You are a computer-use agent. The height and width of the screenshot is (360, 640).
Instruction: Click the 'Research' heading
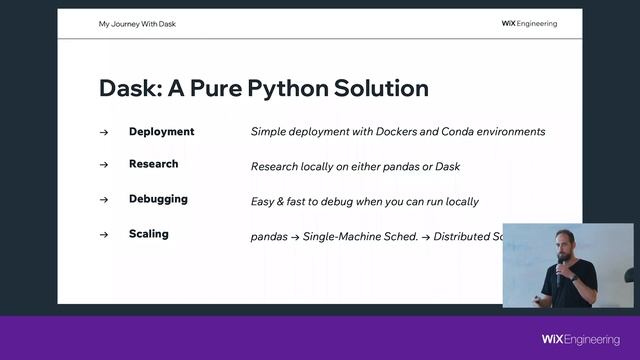point(153,164)
